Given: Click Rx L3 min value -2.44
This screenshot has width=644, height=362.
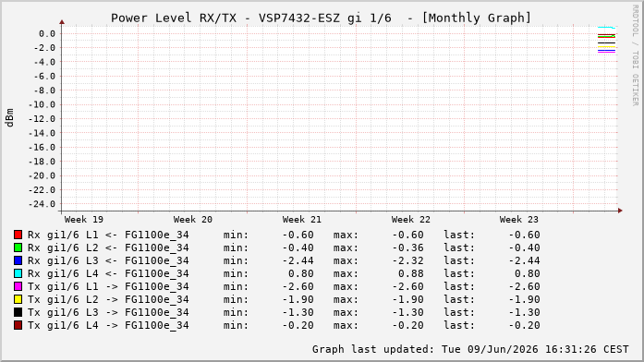Looking at the screenshot, I should 298,260.
